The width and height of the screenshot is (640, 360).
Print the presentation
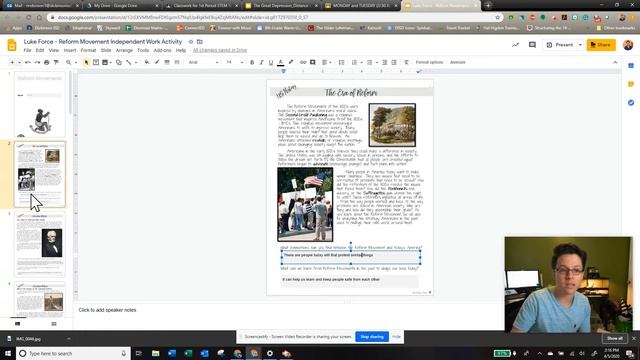pyautogui.click(x=47, y=62)
